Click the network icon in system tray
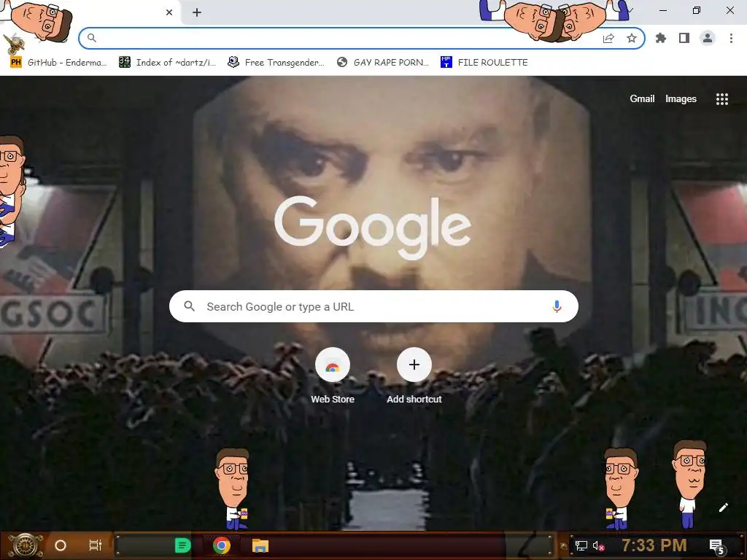747x560 pixels. click(581, 545)
